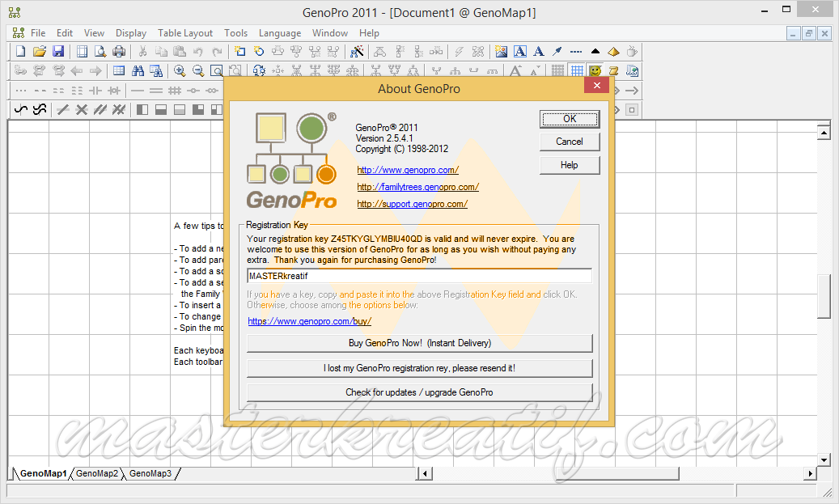Image resolution: width=839 pixels, height=504 pixels.
Task: Click the Zoom In magnifier icon
Action: [180, 70]
